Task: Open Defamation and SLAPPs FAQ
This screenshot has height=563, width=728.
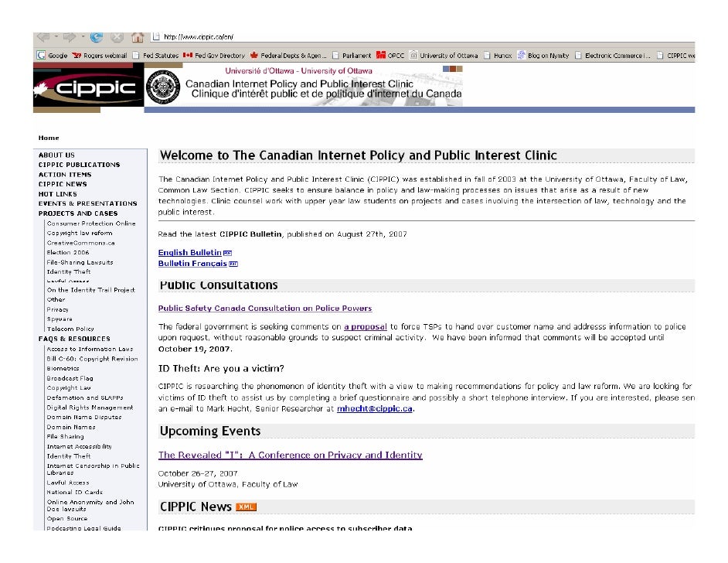Action: pyautogui.click(x=85, y=398)
